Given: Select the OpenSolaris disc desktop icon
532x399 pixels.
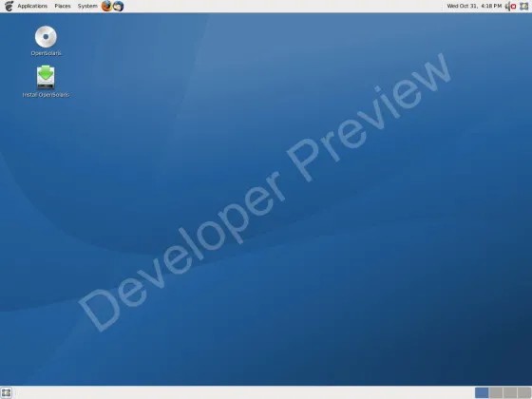Looking at the screenshot, I should click(46, 37).
